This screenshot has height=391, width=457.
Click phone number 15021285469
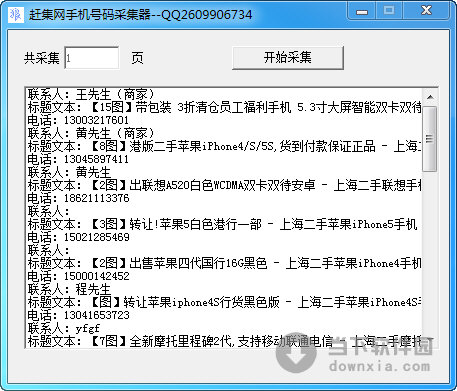coord(96,237)
